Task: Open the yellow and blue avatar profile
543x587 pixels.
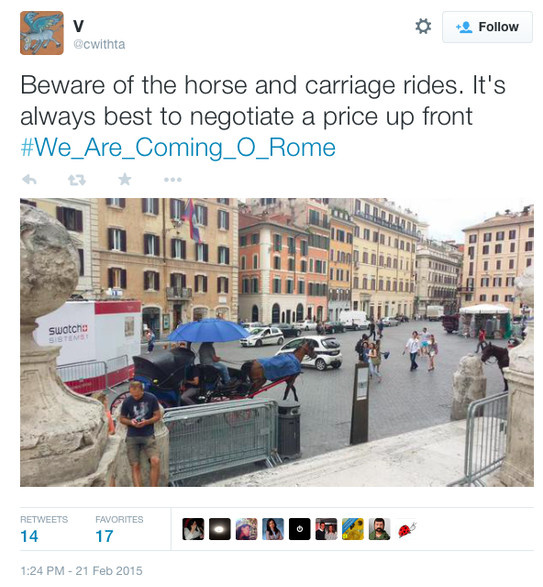Action: pyautogui.click(x=353, y=529)
